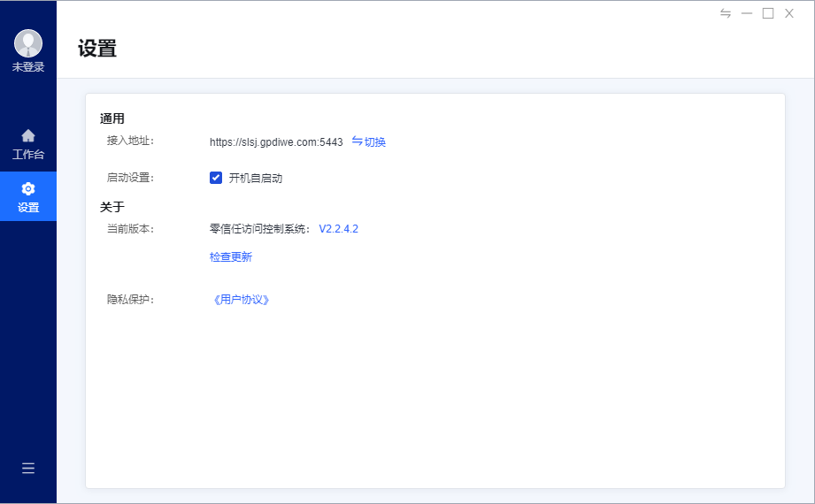Click the 关于 section heading
815x504 pixels.
tap(112, 207)
